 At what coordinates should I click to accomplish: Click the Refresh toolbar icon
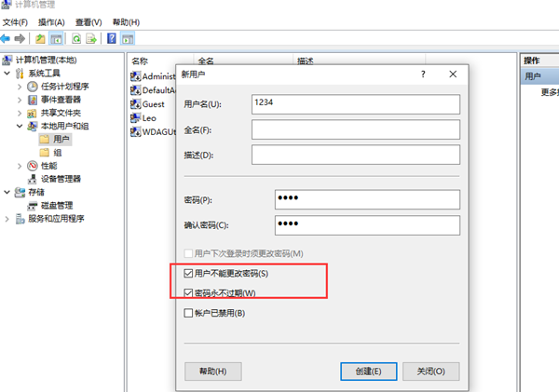tap(75, 39)
